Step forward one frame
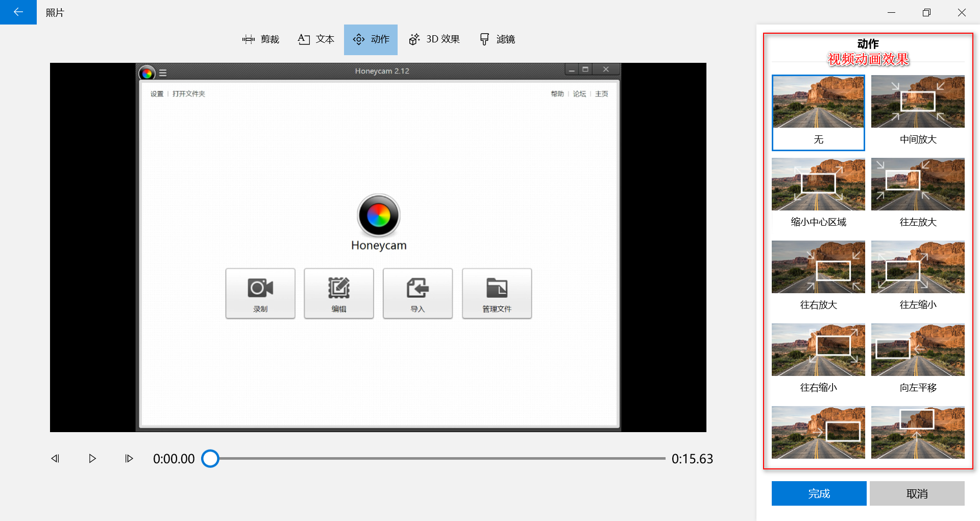980x521 pixels. pyautogui.click(x=129, y=459)
